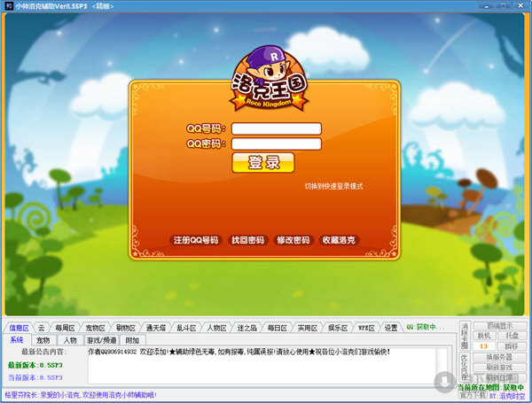Open the 人物区 tab

pyautogui.click(x=216, y=328)
